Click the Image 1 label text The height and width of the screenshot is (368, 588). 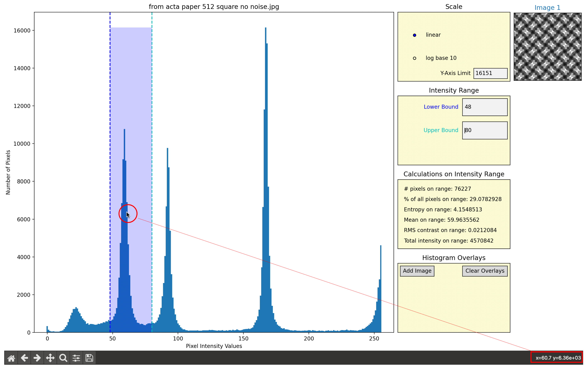coord(547,8)
